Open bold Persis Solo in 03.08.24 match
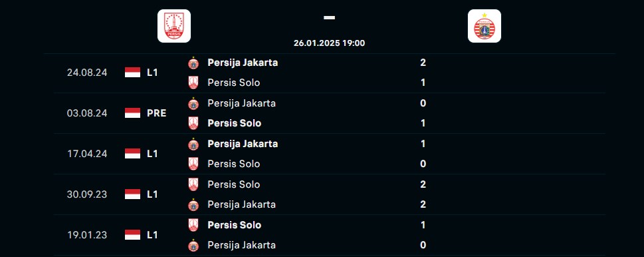644x257 pixels. (235, 123)
